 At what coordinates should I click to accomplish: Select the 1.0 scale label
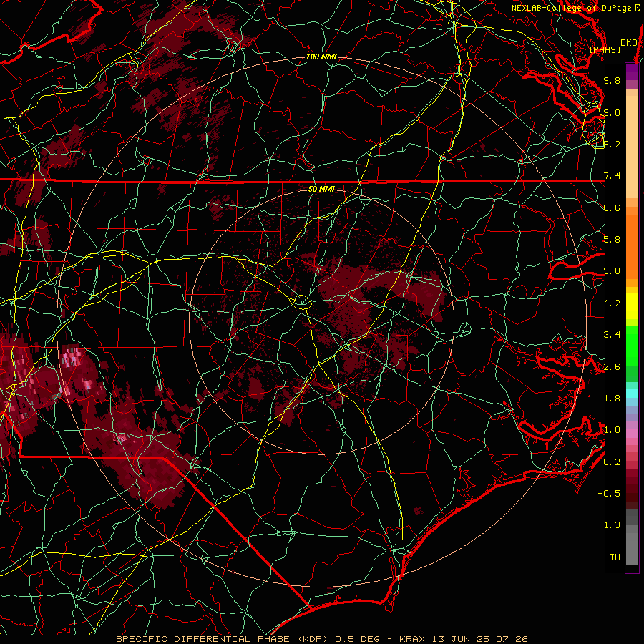coord(612,430)
